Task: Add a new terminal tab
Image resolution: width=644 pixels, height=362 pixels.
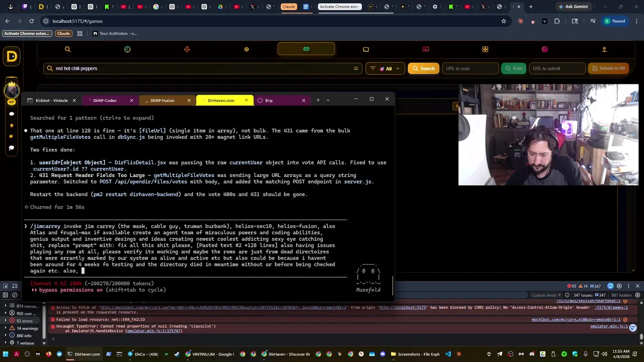Action: (x=318, y=100)
